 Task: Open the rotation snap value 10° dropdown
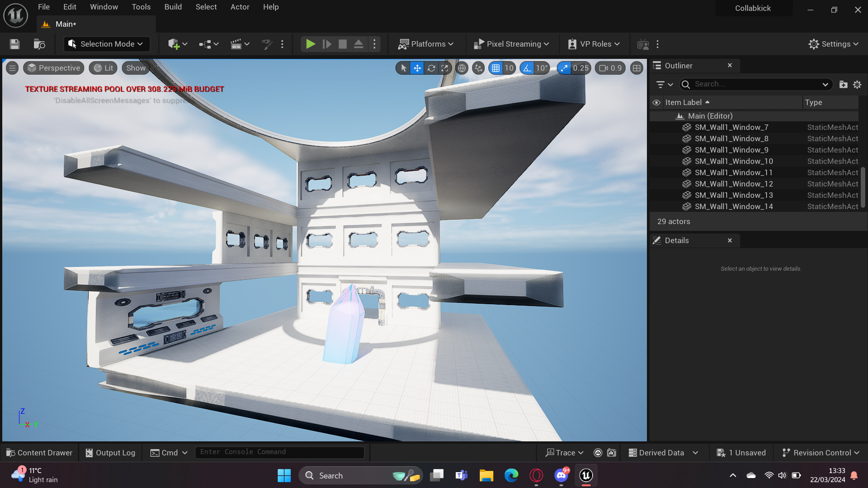(542, 68)
